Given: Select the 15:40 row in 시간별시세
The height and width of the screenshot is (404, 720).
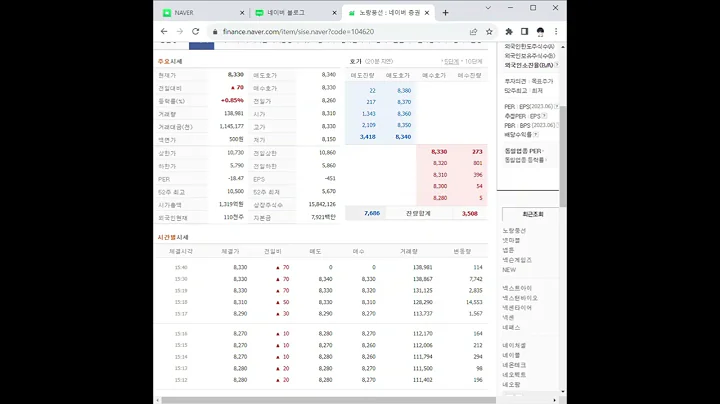Looking at the screenshot, I should tap(321, 267).
